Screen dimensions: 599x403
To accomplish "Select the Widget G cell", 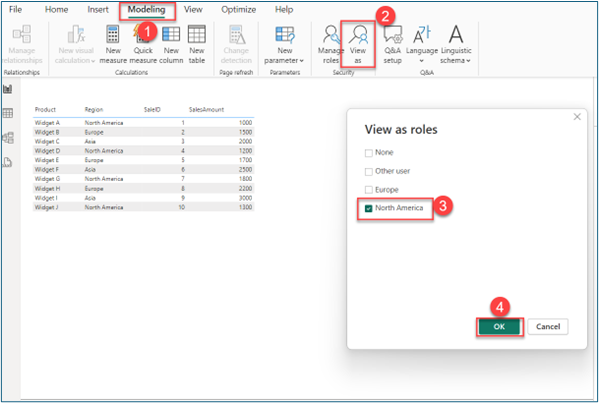I will (x=47, y=179).
